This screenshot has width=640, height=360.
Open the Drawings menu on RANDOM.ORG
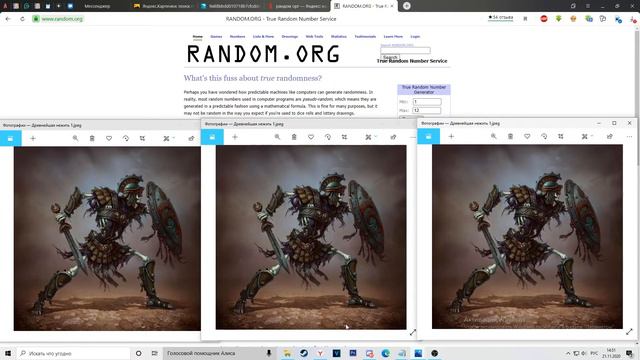pyautogui.click(x=290, y=37)
